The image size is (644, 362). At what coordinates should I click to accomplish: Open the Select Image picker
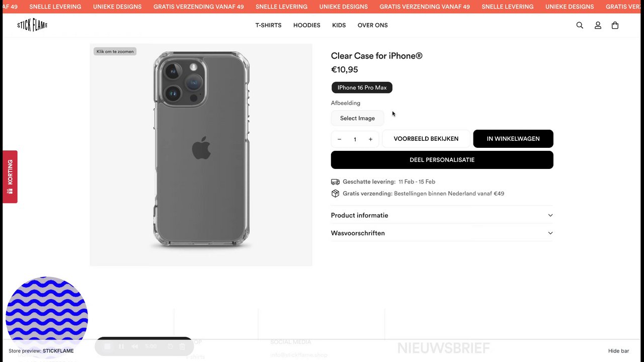(x=357, y=118)
